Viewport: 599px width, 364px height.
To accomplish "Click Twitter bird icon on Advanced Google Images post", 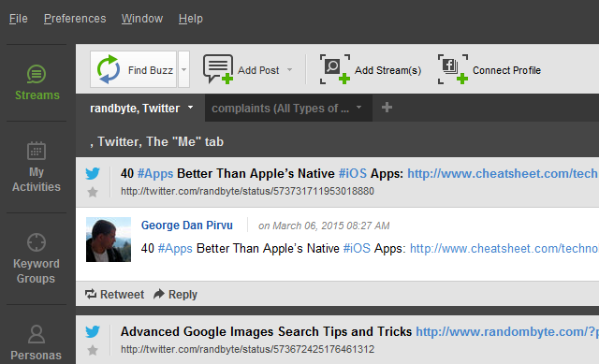I will (x=93, y=331).
